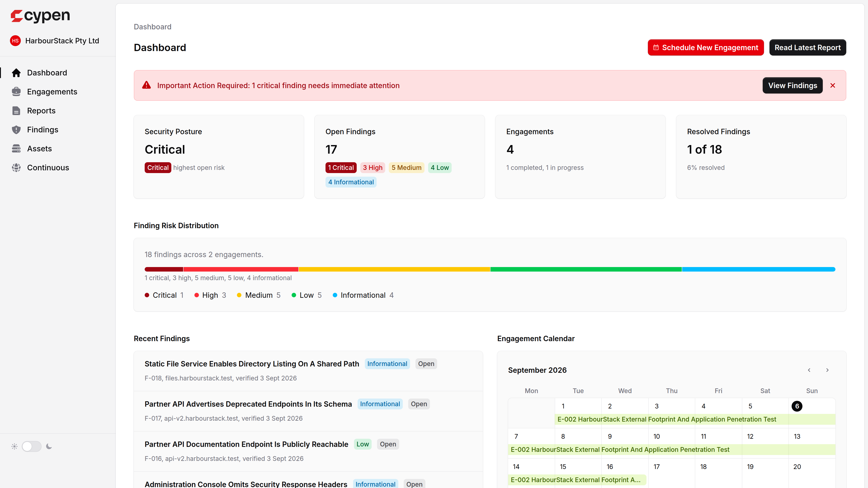Click '1 completed, 1 in progress' text
Screen dimensions: 868x488
545,168
